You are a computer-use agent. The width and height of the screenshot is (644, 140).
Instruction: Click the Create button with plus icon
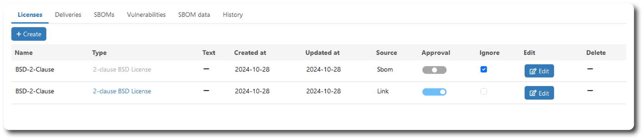[29, 34]
